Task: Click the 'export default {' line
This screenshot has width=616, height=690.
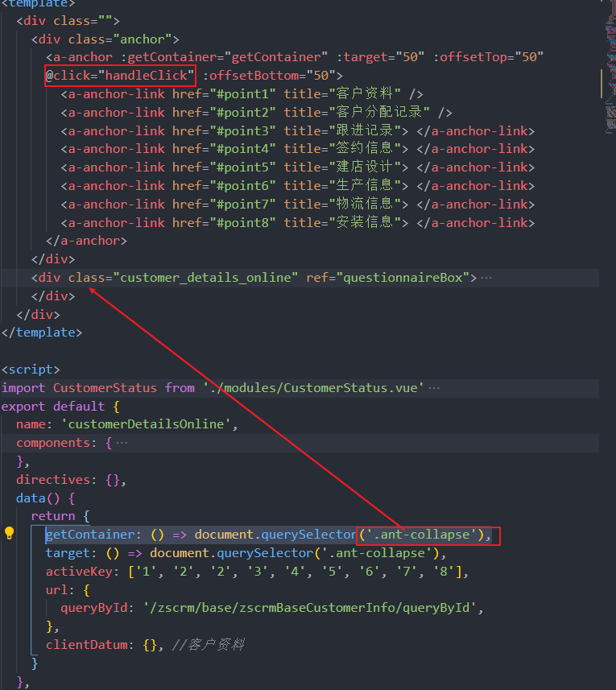Action: coord(60,407)
